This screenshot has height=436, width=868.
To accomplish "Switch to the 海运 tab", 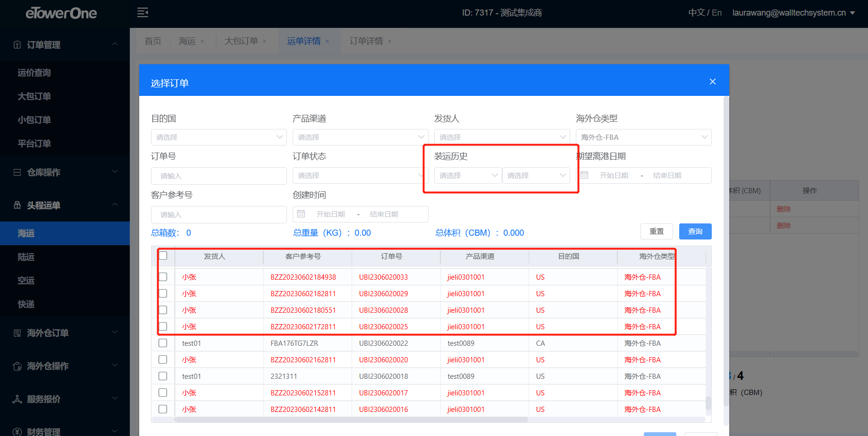I will click(187, 41).
